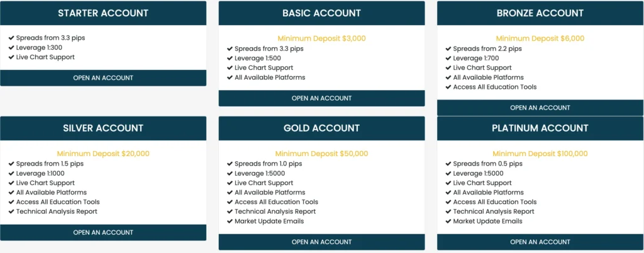Click checkmark next to Silver's Technical Analysis Report
Screen dimensions: 644x253
[11, 211]
